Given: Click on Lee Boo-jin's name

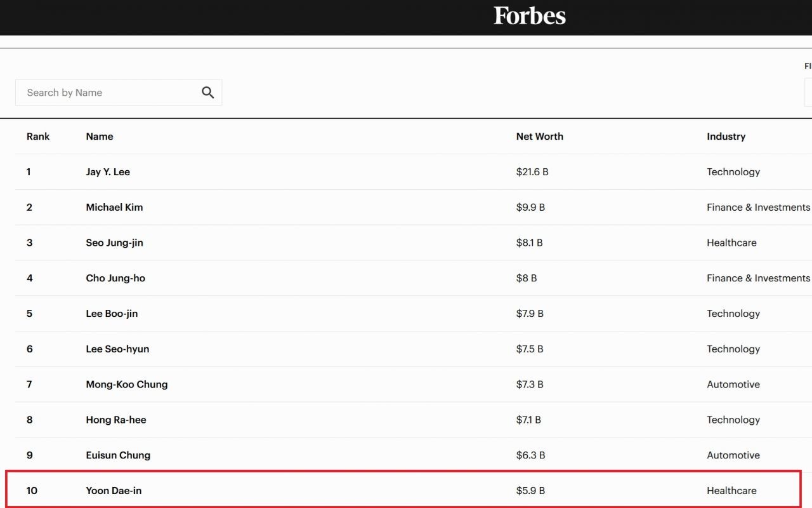Looking at the screenshot, I should click(x=112, y=314).
